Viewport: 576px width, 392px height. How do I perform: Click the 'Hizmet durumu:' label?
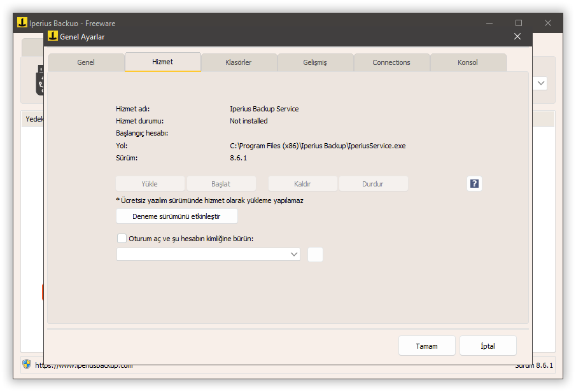coord(139,121)
